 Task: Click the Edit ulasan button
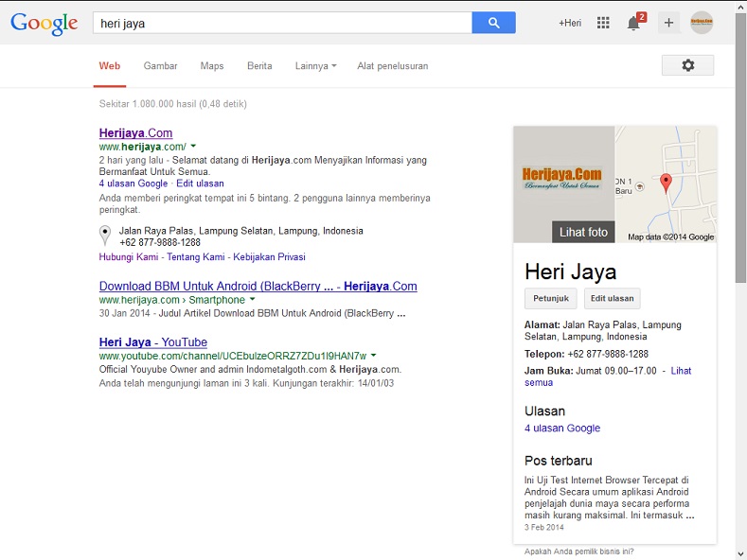click(612, 299)
